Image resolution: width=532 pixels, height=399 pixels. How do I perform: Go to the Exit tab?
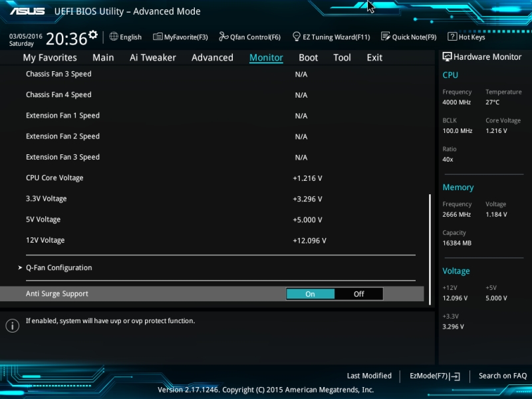point(374,58)
